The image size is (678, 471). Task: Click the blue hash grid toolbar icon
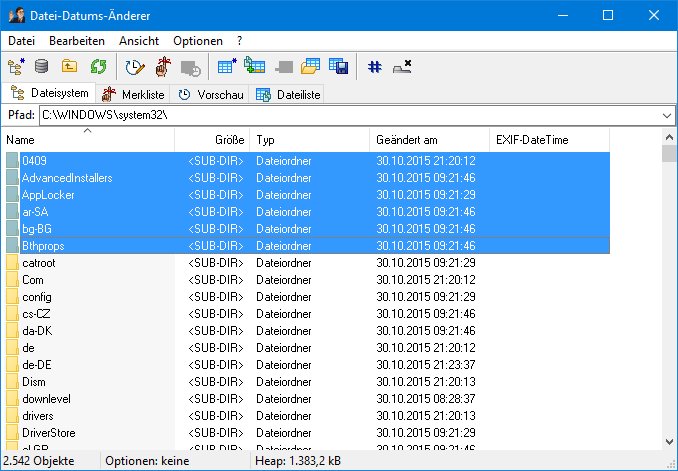coord(374,67)
